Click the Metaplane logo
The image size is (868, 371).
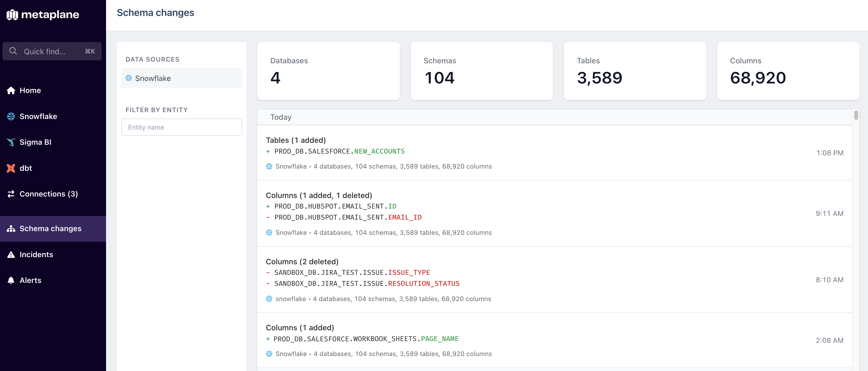[x=43, y=14]
